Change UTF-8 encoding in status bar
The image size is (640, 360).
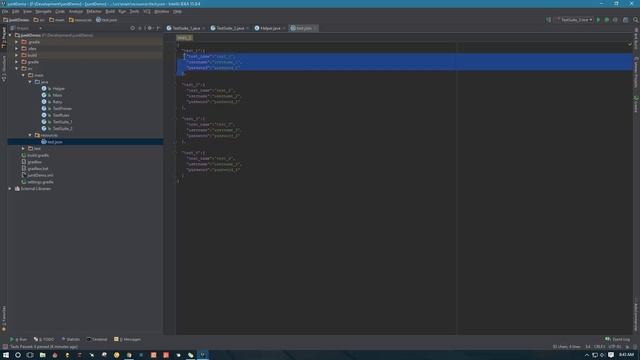615,347
